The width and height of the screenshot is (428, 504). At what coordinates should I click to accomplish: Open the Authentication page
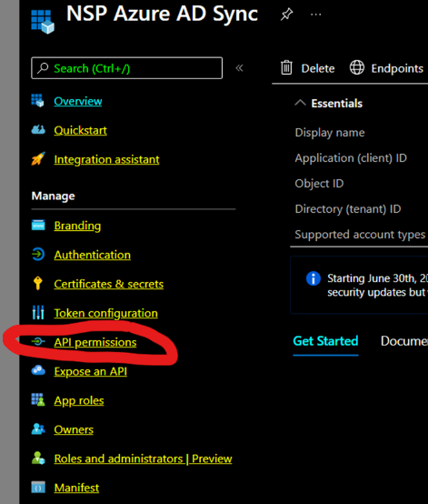coord(93,255)
